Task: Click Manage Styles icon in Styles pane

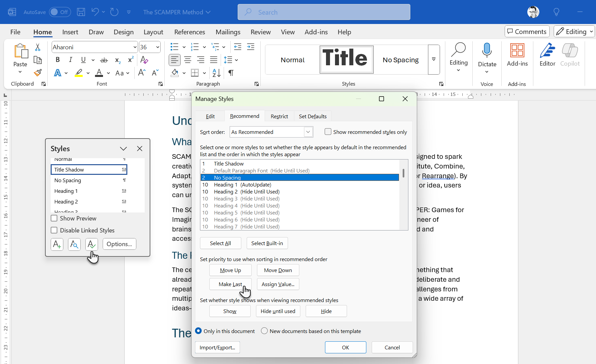Action: [92, 244]
